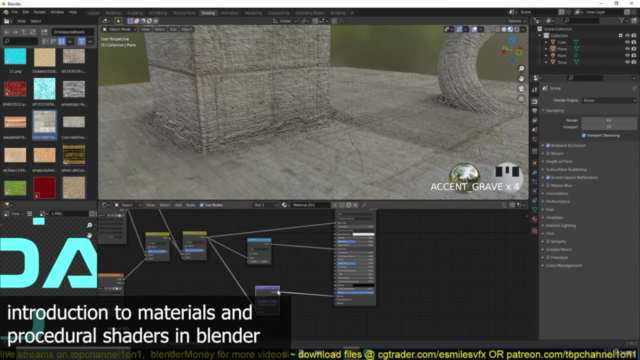Click the file browser forward arrow

(x=16, y=31)
